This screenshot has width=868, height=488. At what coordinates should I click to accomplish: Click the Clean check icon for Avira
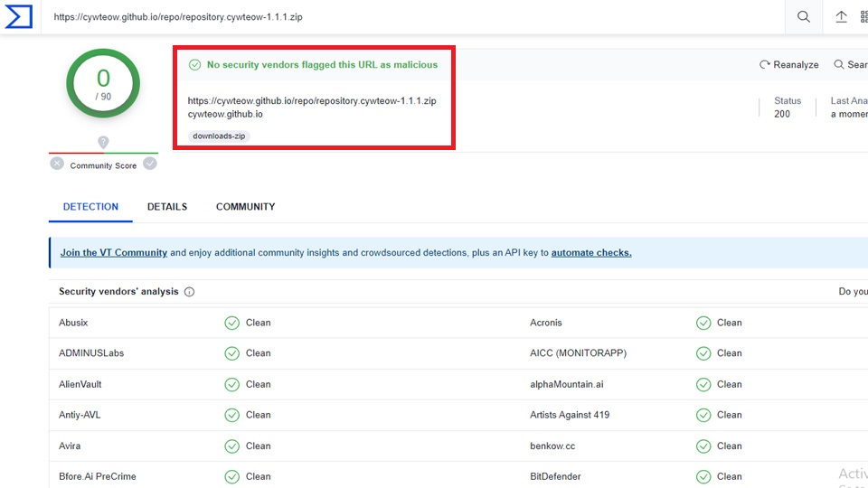tap(232, 446)
